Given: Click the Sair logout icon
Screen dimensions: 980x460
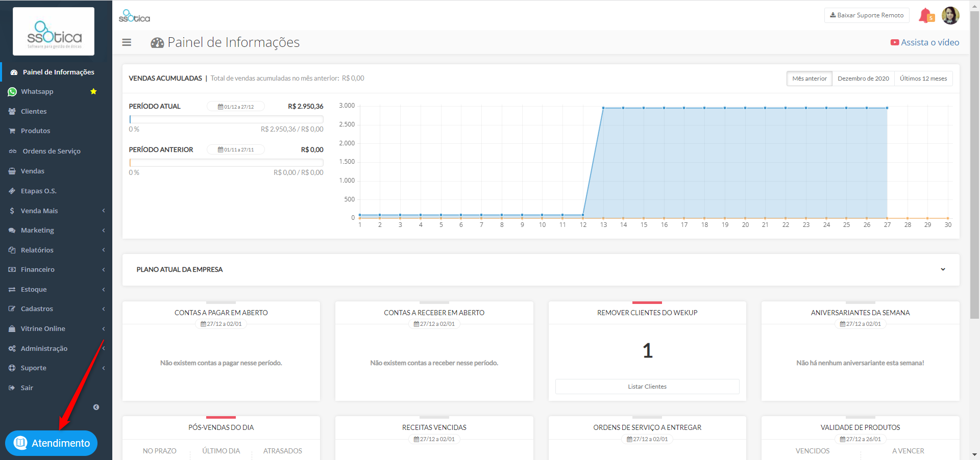Looking at the screenshot, I should click(x=12, y=388).
